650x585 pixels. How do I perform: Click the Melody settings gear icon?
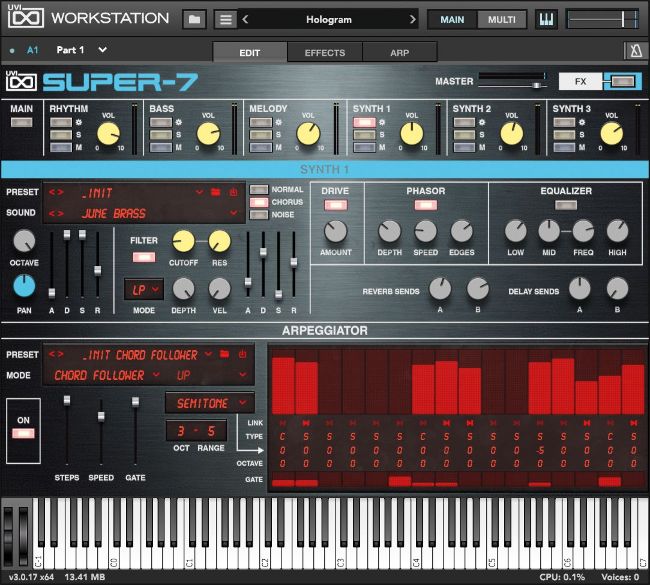click(279, 122)
